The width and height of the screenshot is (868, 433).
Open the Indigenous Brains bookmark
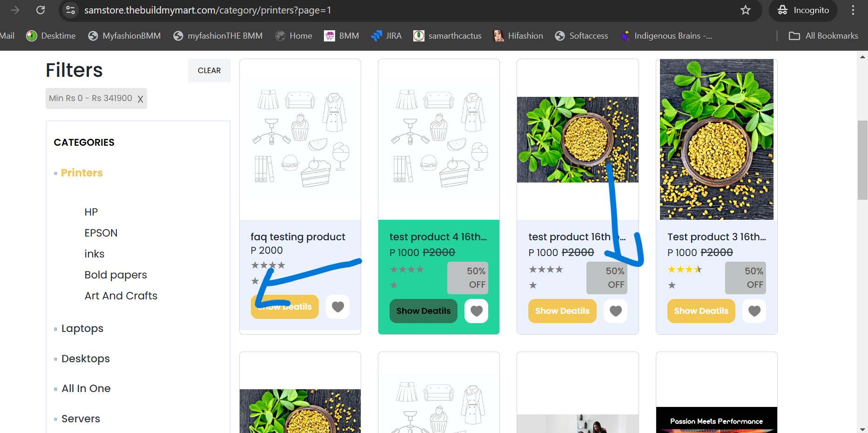(x=666, y=36)
